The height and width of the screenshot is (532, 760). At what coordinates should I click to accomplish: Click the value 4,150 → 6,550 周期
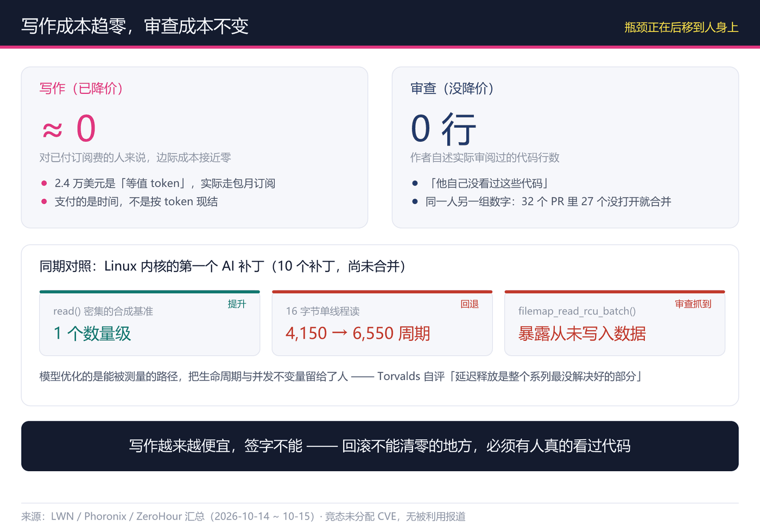click(x=358, y=333)
